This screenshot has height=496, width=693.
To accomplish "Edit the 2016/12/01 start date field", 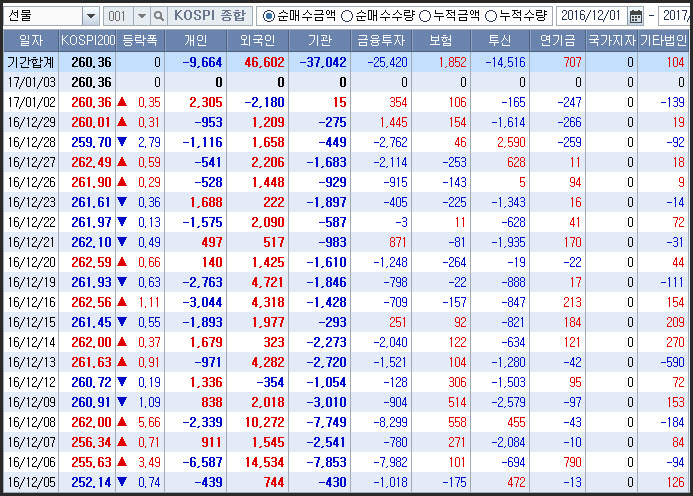I will click(591, 16).
